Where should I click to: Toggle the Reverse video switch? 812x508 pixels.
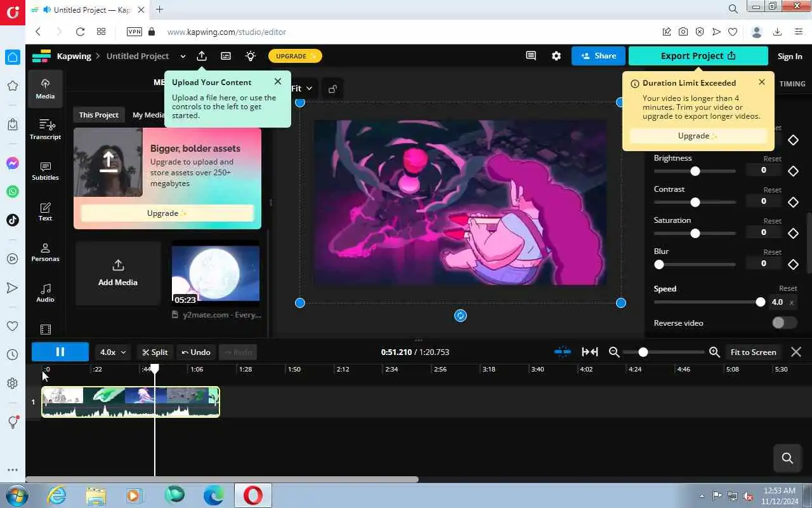pyautogui.click(x=784, y=323)
